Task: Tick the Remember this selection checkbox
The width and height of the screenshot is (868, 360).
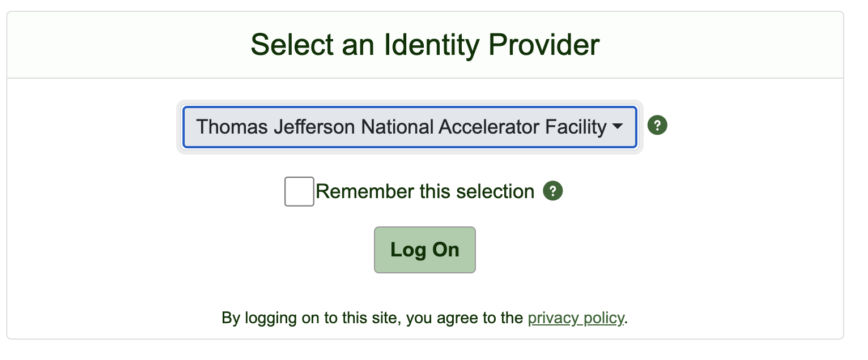Action: (299, 191)
